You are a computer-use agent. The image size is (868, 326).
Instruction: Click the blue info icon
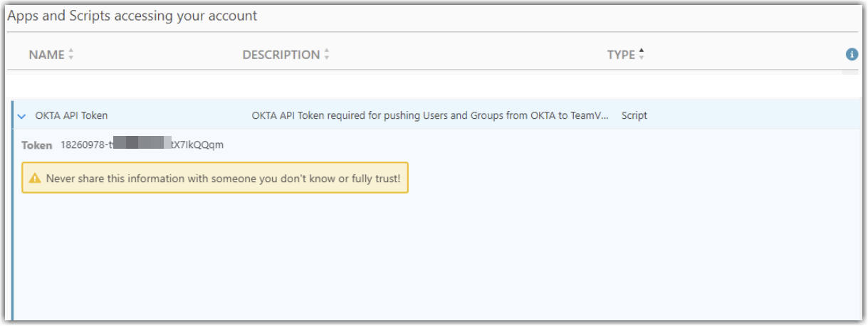point(851,54)
